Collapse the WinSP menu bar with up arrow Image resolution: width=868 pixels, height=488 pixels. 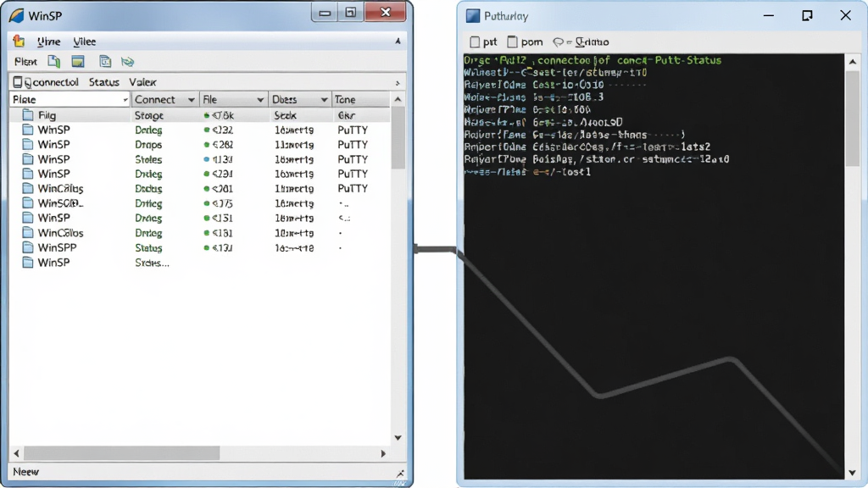coord(398,41)
